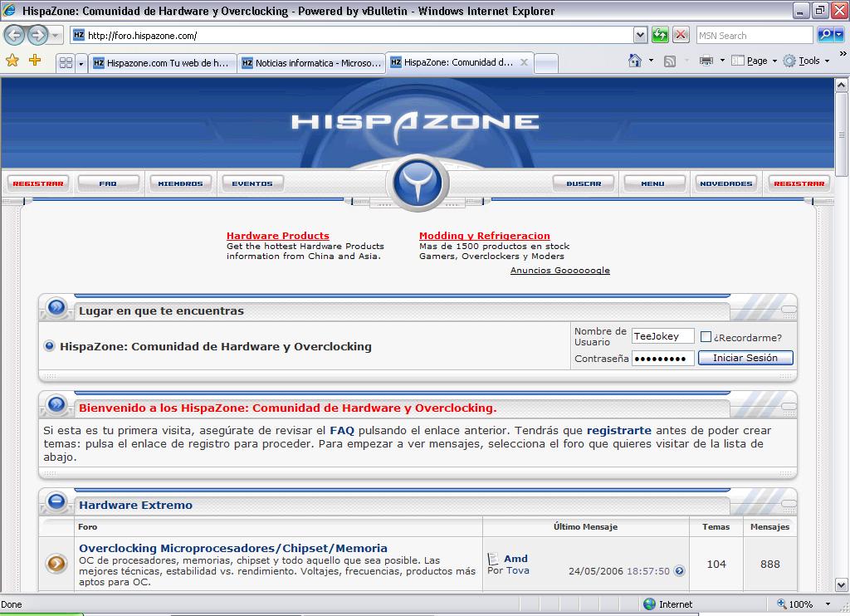Click the green Refresh page icon
The height and width of the screenshot is (616, 850).
click(x=660, y=36)
